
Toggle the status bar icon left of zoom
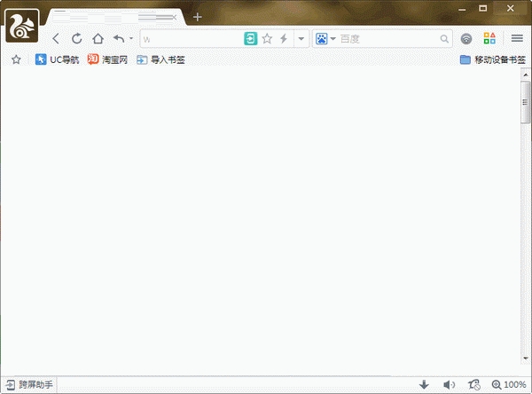coord(474,385)
